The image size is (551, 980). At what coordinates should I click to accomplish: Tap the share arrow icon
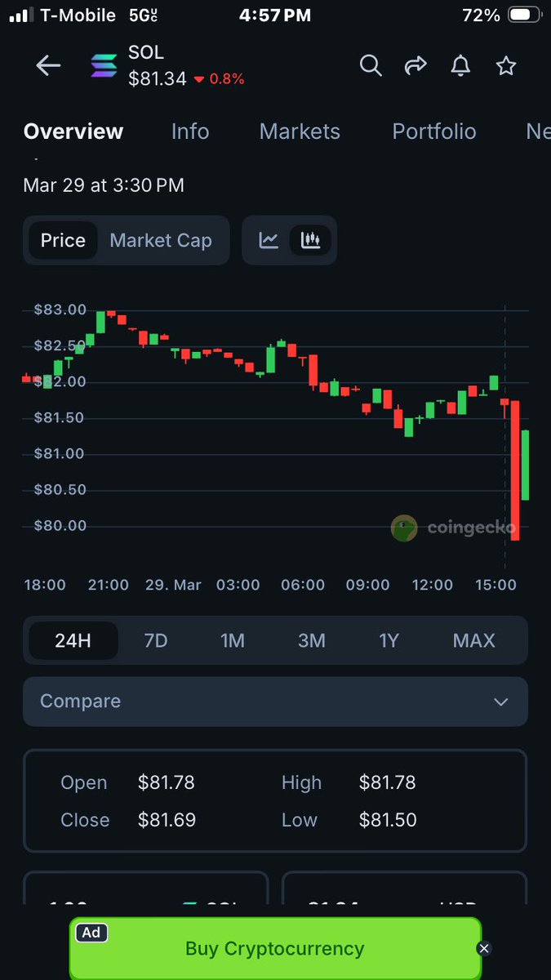point(416,66)
